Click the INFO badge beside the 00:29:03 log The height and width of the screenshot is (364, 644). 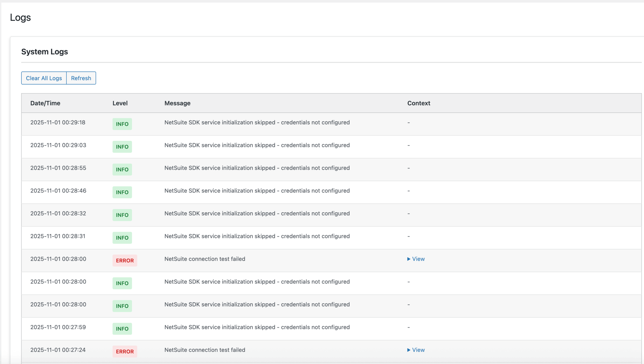click(122, 147)
